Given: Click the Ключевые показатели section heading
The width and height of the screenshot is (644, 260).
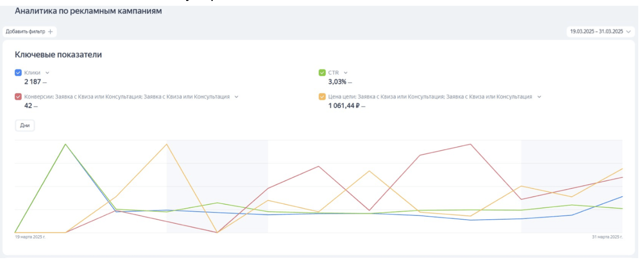Looking at the screenshot, I should coord(58,55).
